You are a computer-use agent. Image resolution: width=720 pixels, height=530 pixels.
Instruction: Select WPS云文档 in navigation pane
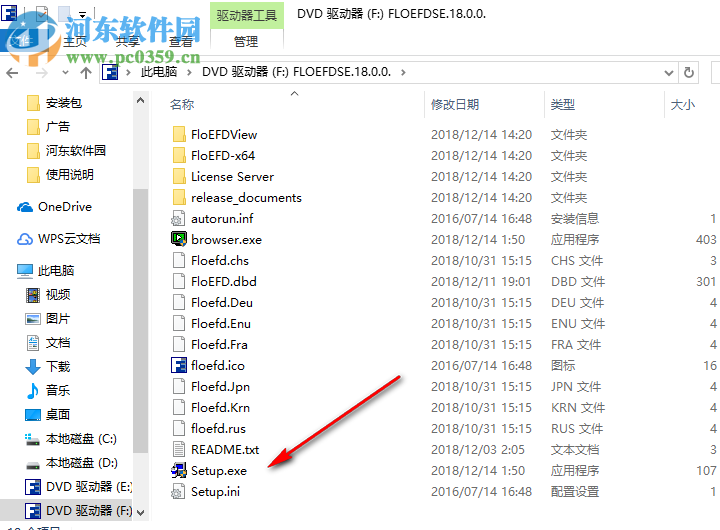(x=69, y=239)
